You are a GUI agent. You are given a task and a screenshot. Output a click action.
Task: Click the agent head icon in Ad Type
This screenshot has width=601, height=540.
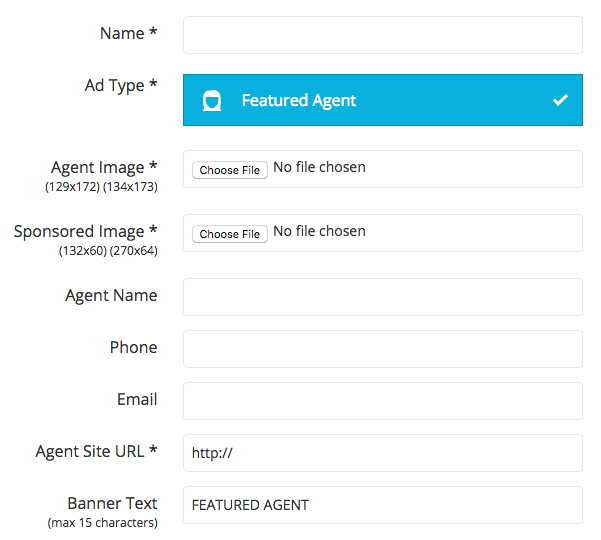212,100
